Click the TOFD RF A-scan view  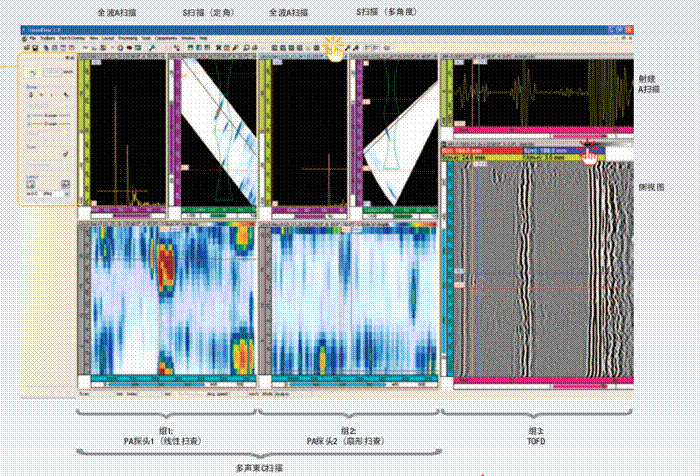coord(543,93)
